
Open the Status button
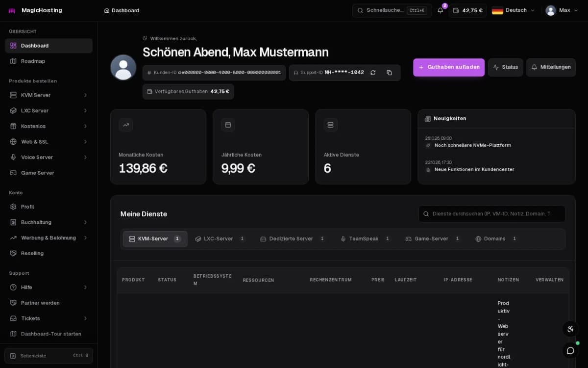click(x=505, y=67)
